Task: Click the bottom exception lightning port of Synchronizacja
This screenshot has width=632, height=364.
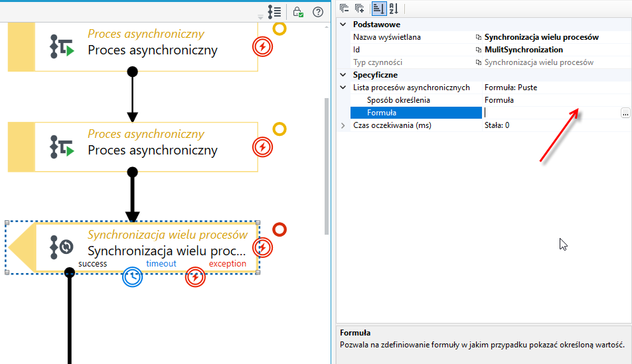Action: pyautogui.click(x=195, y=277)
